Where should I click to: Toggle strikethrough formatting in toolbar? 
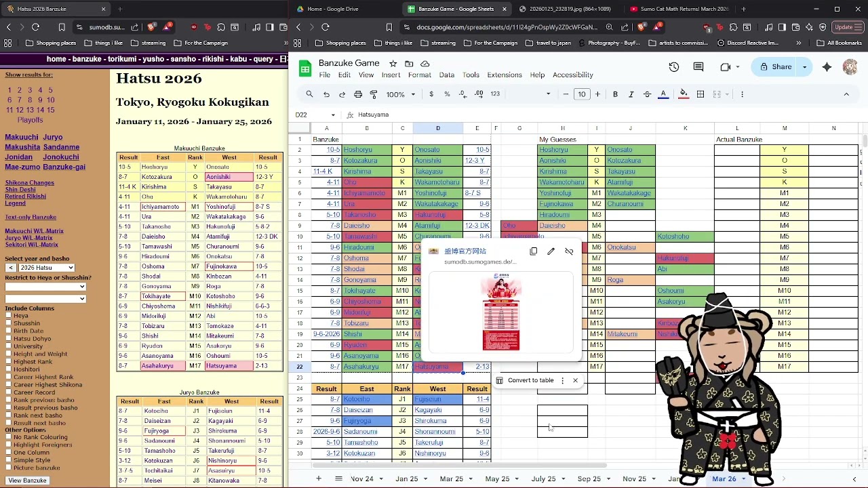click(647, 94)
